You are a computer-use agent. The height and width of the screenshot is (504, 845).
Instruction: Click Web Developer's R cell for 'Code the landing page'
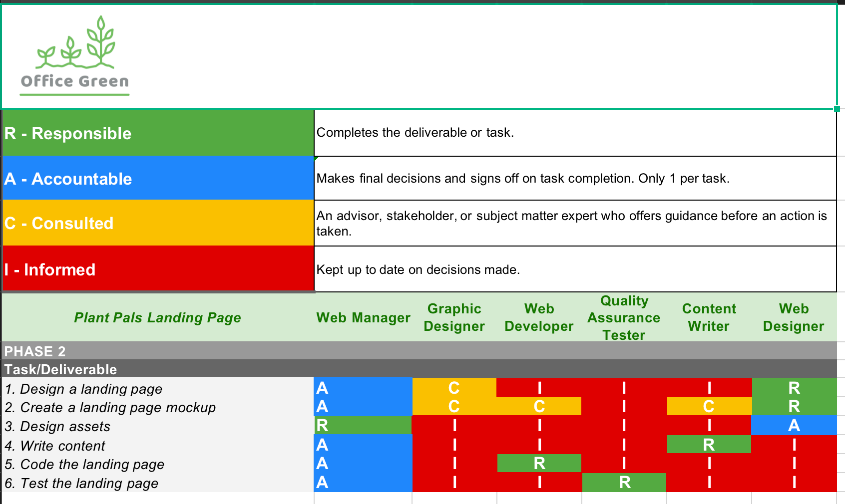[x=539, y=464]
